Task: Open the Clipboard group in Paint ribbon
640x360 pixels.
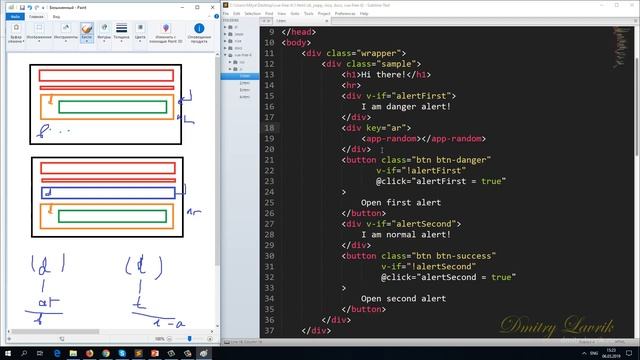Action: [x=16, y=33]
